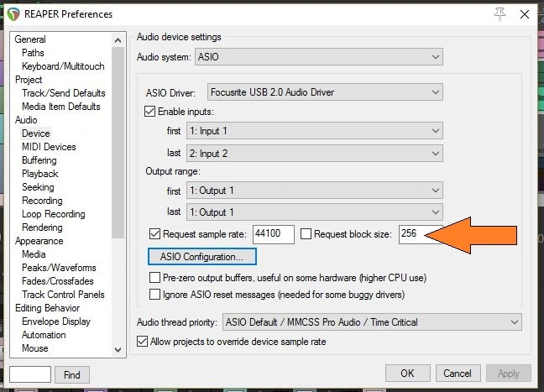Enable the Request block size checkbox
This screenshot has width=544, height=392.
point(306,234)
